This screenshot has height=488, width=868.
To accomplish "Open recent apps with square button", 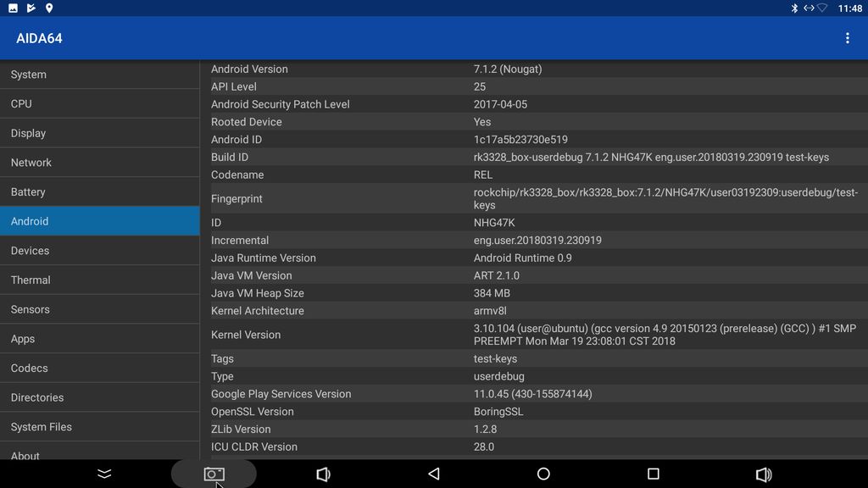I will pos(653,474).
